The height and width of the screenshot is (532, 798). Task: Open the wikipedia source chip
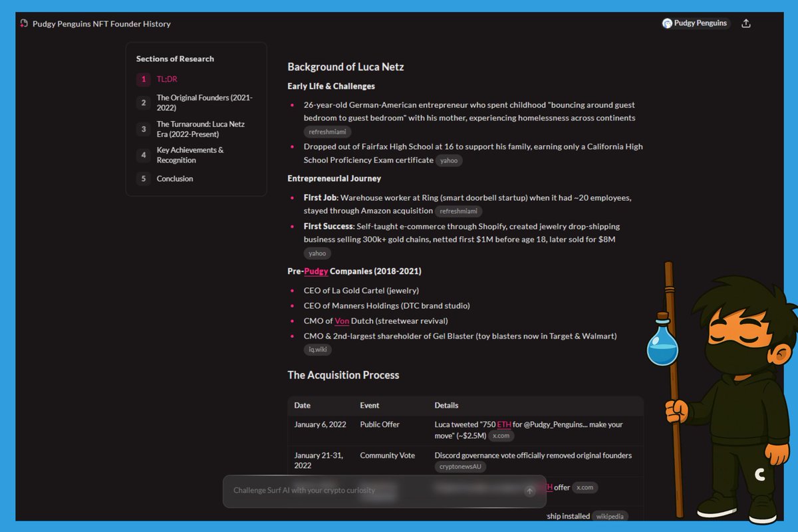tap(609, 516)
